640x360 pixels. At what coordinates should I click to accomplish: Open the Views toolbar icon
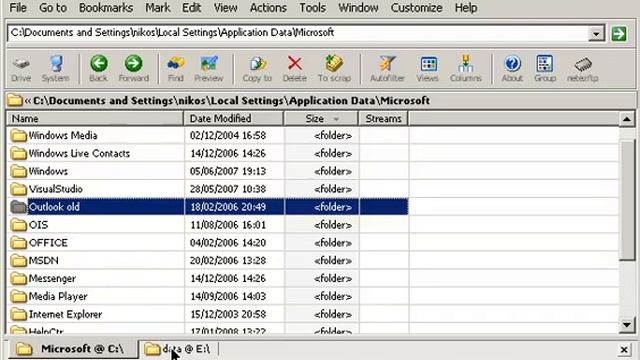click(x=428, y=64)
